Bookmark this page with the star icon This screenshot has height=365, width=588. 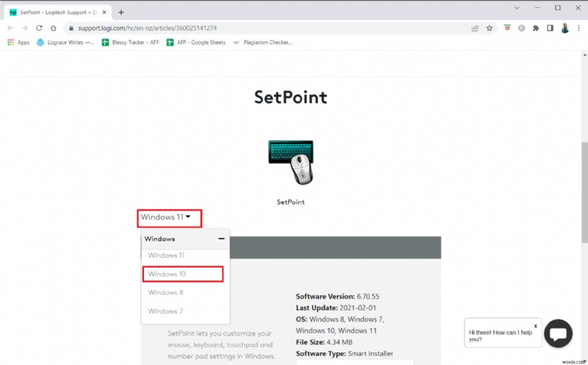point(490,28)
